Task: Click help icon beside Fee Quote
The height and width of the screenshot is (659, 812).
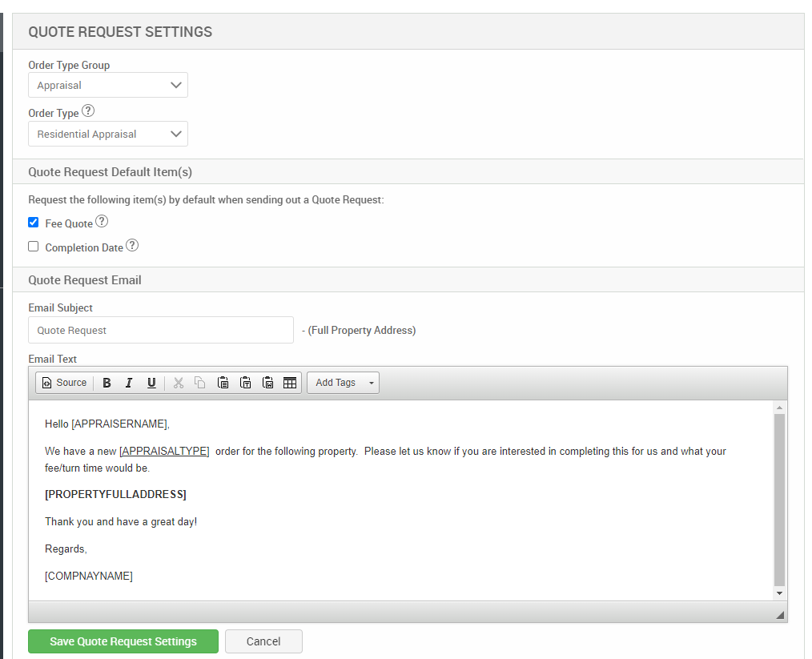Action: (x=102, y=222)
